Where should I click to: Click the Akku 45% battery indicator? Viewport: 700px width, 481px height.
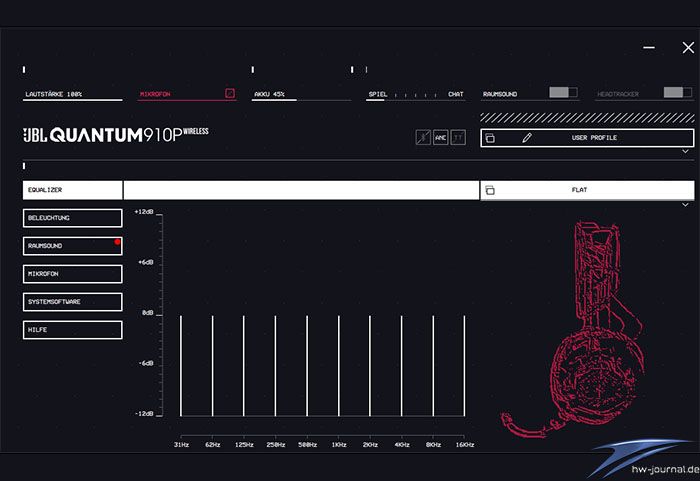click(x=301, y=95)
